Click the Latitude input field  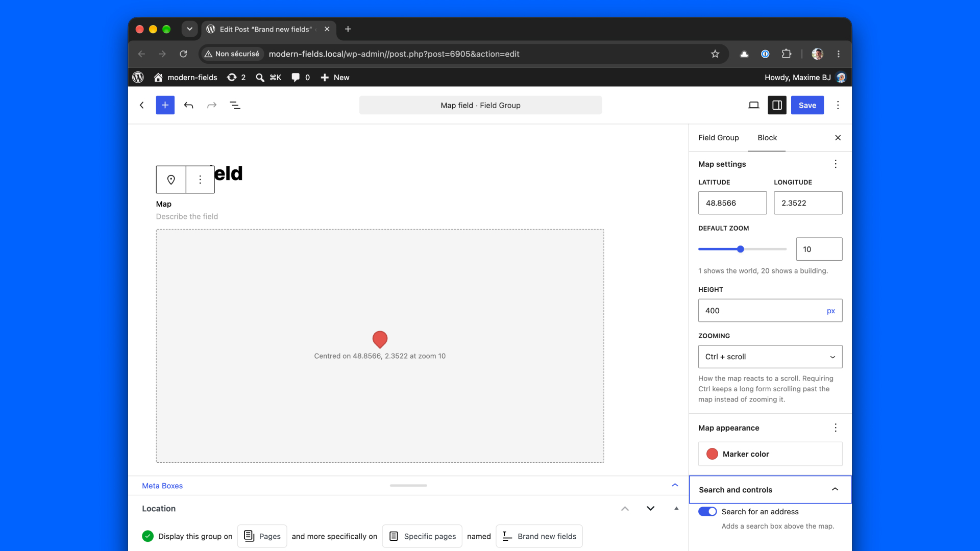click(x=732, y=203)
